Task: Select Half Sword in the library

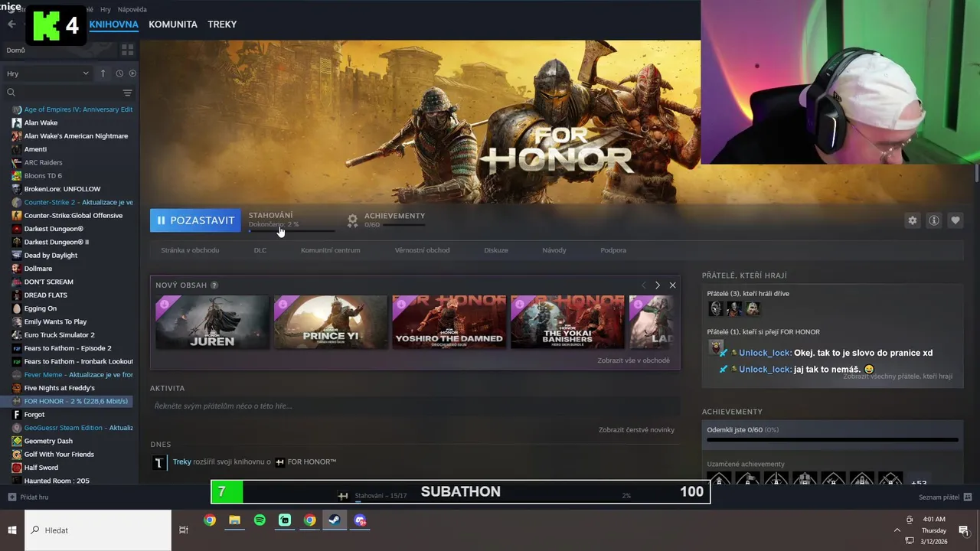Action: click(41, 468)
